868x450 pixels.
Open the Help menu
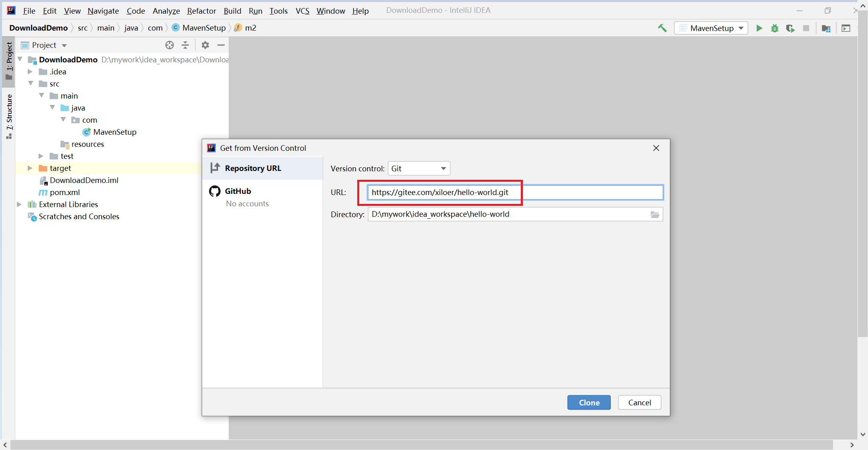click(360, 11)
